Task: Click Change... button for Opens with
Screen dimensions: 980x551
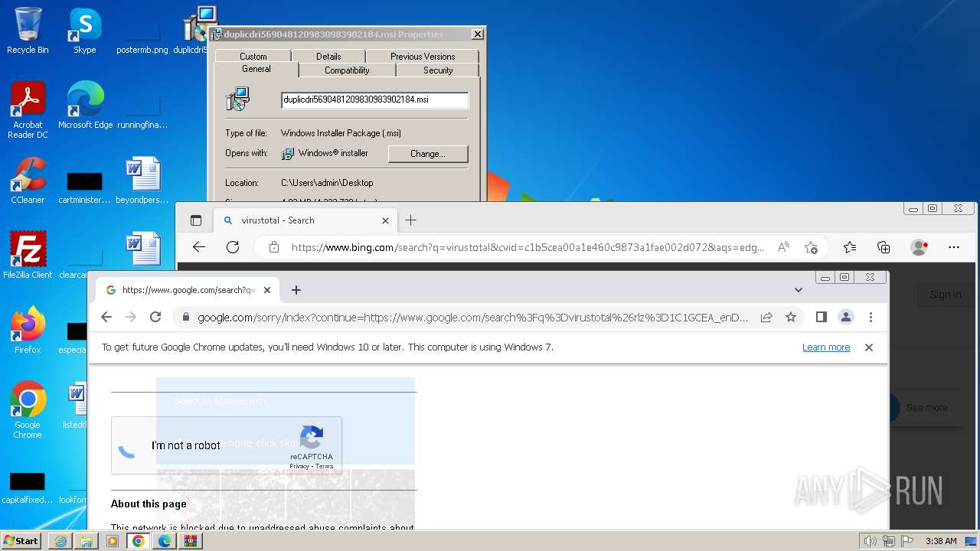Action: click(x=427, y=154)
